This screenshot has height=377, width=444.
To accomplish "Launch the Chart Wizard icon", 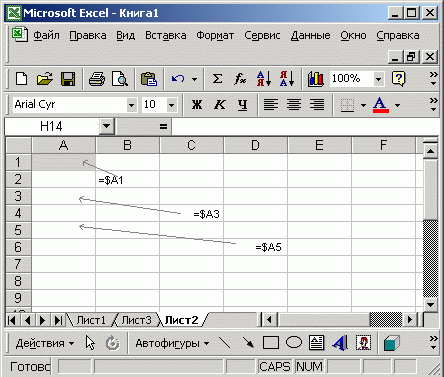I will (x=315, y=79).
